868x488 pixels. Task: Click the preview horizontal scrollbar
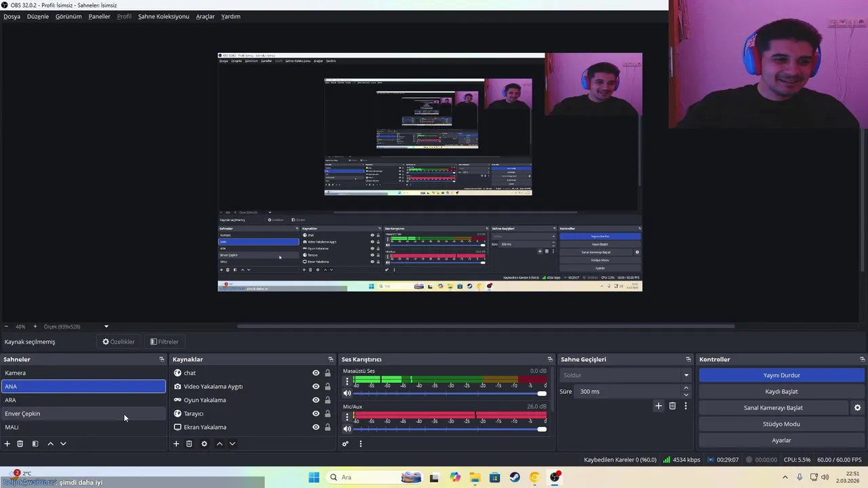coord(486,326)
